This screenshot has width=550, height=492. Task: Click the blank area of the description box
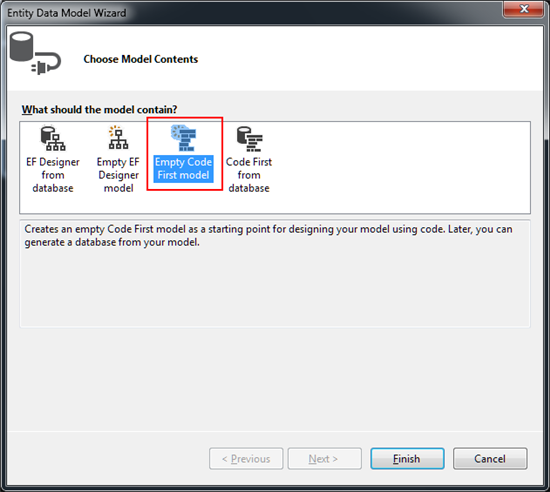275,288
